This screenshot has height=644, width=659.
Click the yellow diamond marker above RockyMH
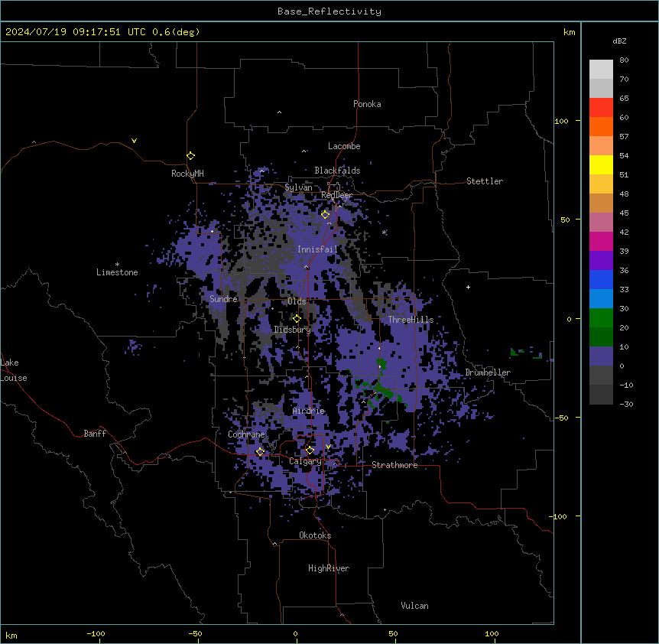click(190, 155)
